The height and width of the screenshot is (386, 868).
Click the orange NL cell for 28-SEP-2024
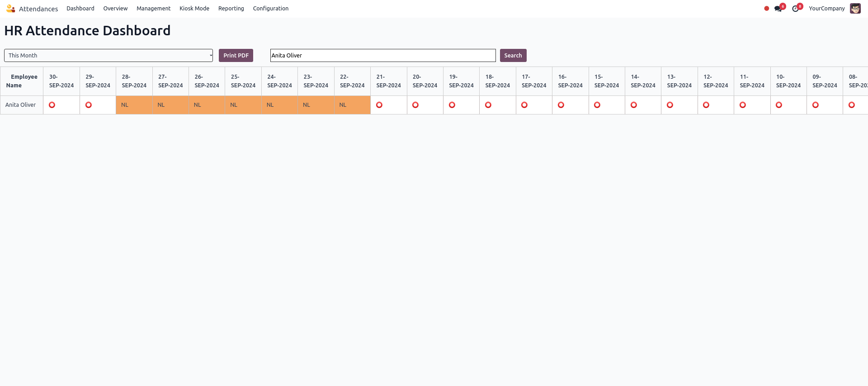[x=134, y=105]
